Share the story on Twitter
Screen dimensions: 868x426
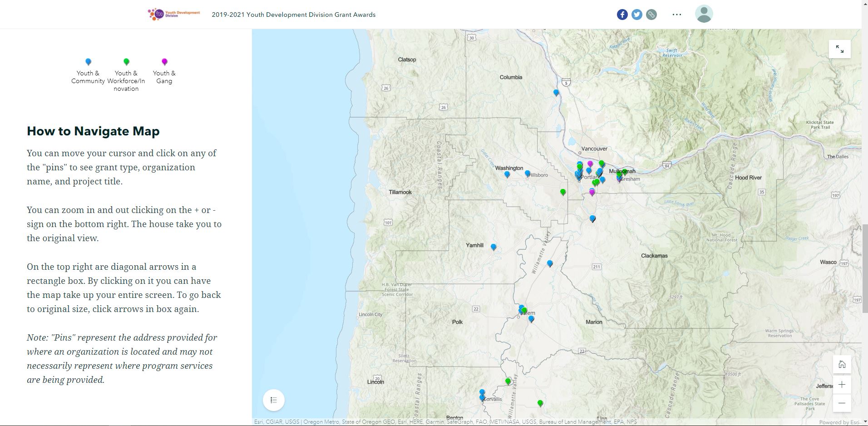[x=637, y=15]
